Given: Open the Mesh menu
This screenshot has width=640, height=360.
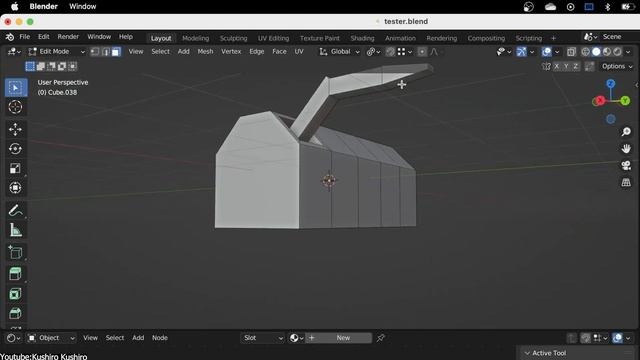Looking at the screenshot, I should pyautogui.click(x=205, y=52).
